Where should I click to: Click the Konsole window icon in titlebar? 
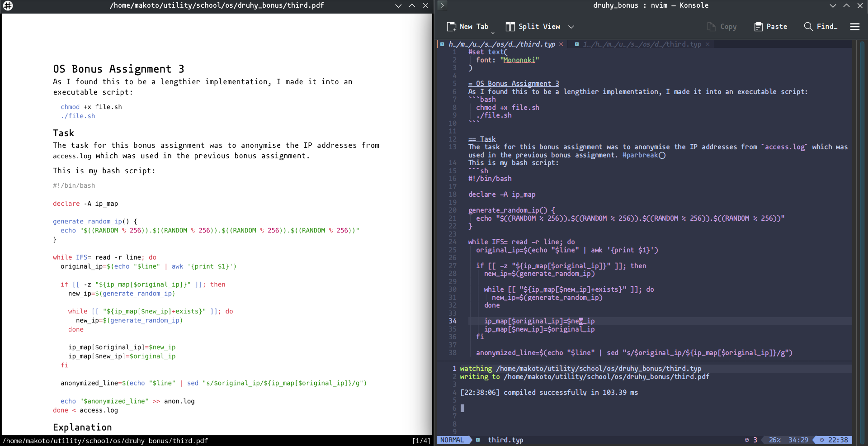tap(443, 5)
